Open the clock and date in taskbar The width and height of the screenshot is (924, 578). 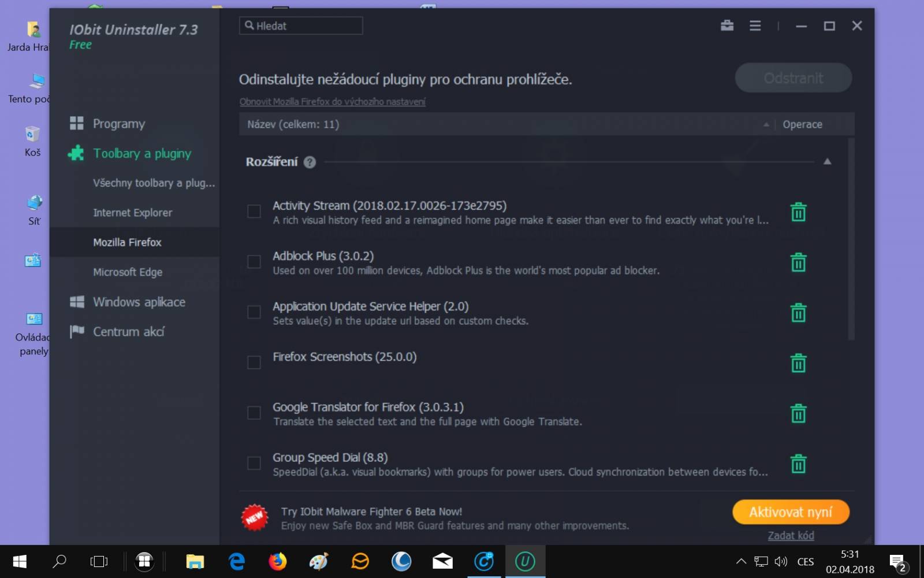(x=850, y=561)
